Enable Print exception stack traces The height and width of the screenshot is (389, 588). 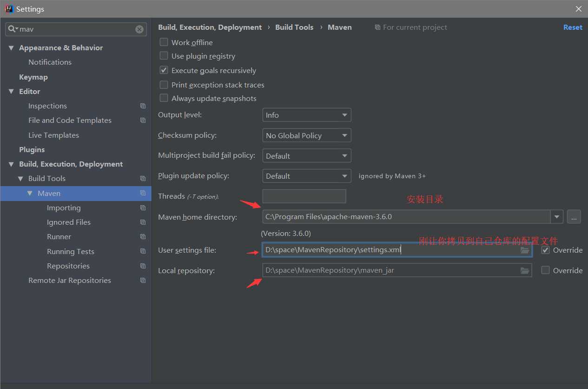tap(164, 85)
